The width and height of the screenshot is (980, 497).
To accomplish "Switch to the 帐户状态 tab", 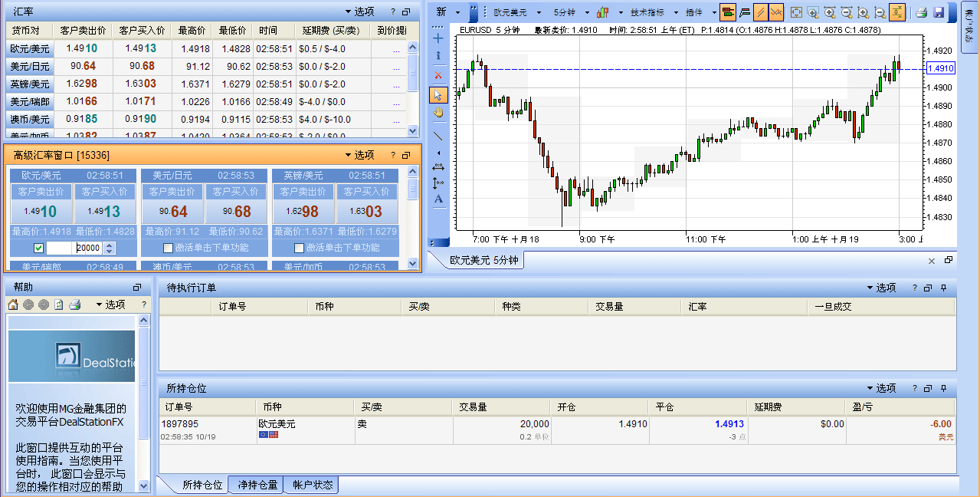I will 313,485.
